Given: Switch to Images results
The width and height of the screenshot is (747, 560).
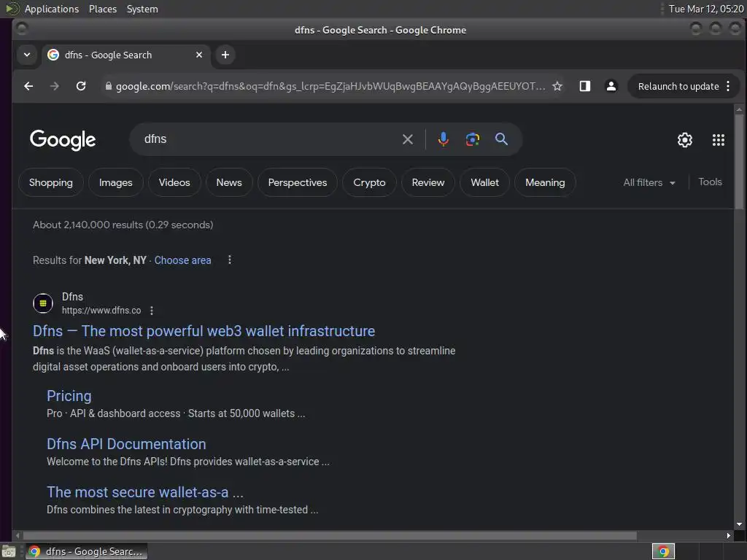Looking at the screenshot, I should (x=116, y=182).
